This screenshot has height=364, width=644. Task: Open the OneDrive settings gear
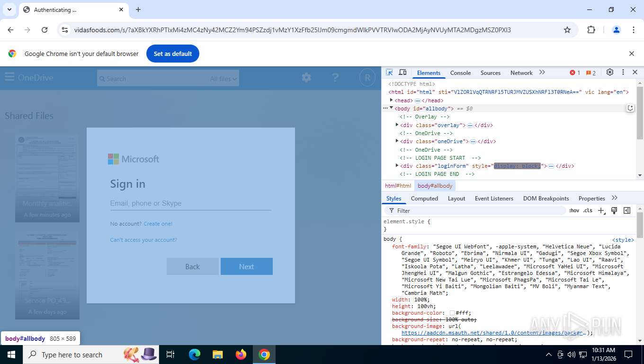coord(306,77)
